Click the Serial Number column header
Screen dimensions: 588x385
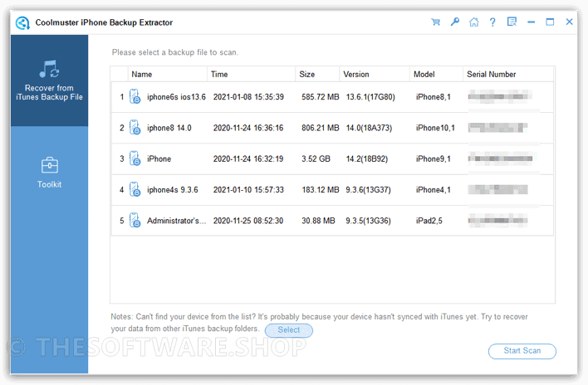(x=508, y=74)
